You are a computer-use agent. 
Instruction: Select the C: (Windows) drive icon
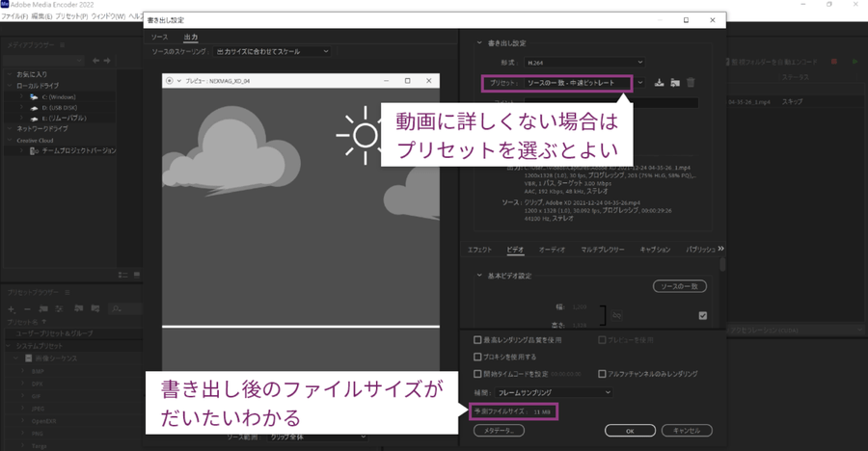(x=34, y=97)
